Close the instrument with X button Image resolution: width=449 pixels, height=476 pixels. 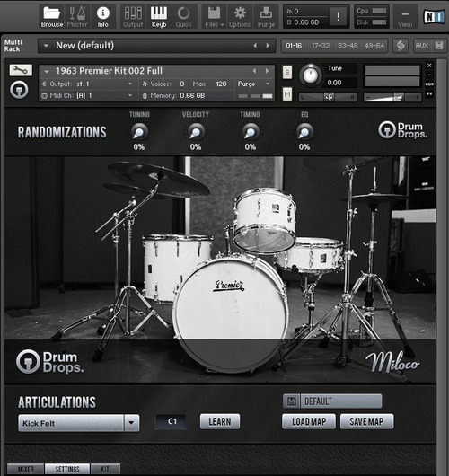[429, 66]
